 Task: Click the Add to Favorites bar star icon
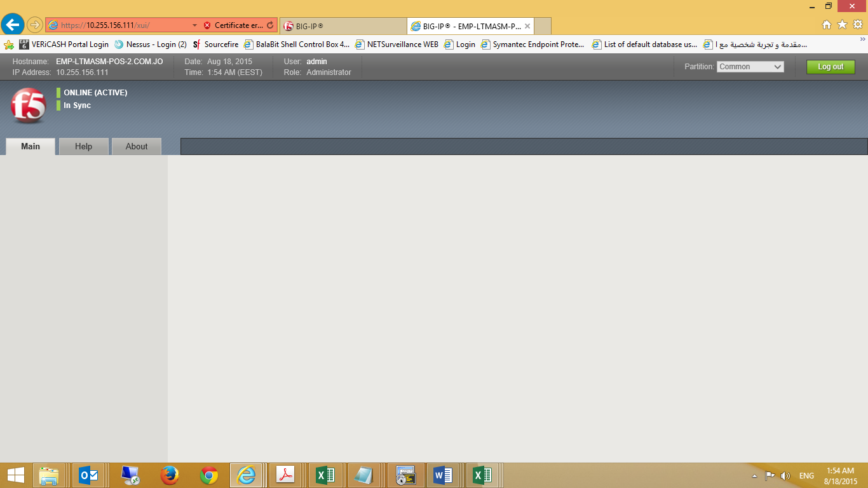pyautogui.click(x=9, y=44)
